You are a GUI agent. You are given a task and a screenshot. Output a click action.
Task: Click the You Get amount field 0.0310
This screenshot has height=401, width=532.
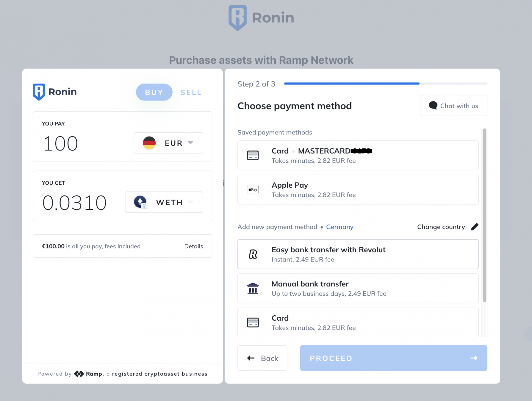pyautogui.click(x=74, y=203)
